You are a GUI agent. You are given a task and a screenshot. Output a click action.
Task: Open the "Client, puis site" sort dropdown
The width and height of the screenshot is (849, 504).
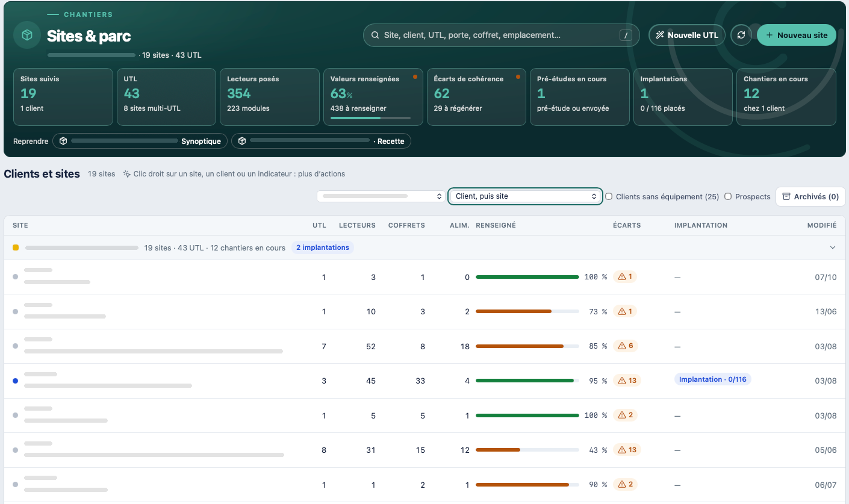tap(526, 196)
